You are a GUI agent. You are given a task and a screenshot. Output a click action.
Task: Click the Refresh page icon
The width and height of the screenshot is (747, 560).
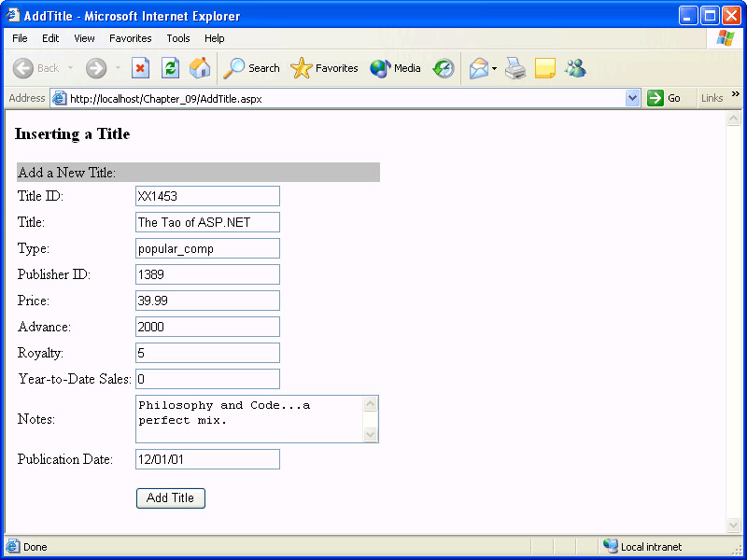coord(170,68)
